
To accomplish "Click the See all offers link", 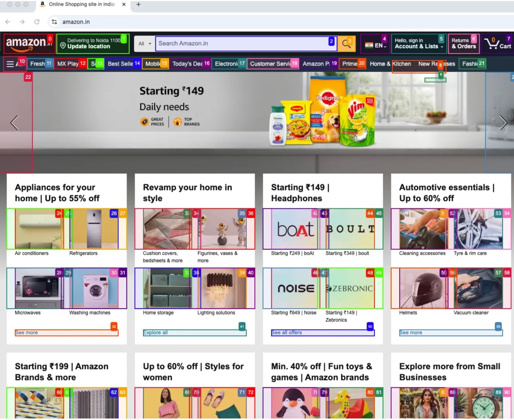I will pos(286,333).
